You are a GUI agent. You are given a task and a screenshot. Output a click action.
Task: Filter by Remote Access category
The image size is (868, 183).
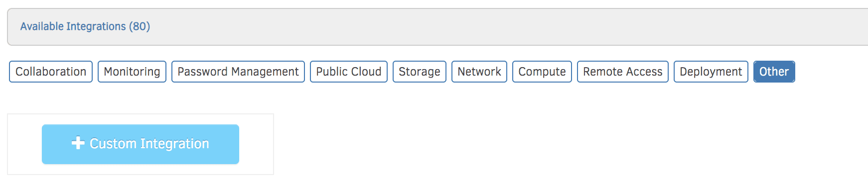(x=623, y=72)
